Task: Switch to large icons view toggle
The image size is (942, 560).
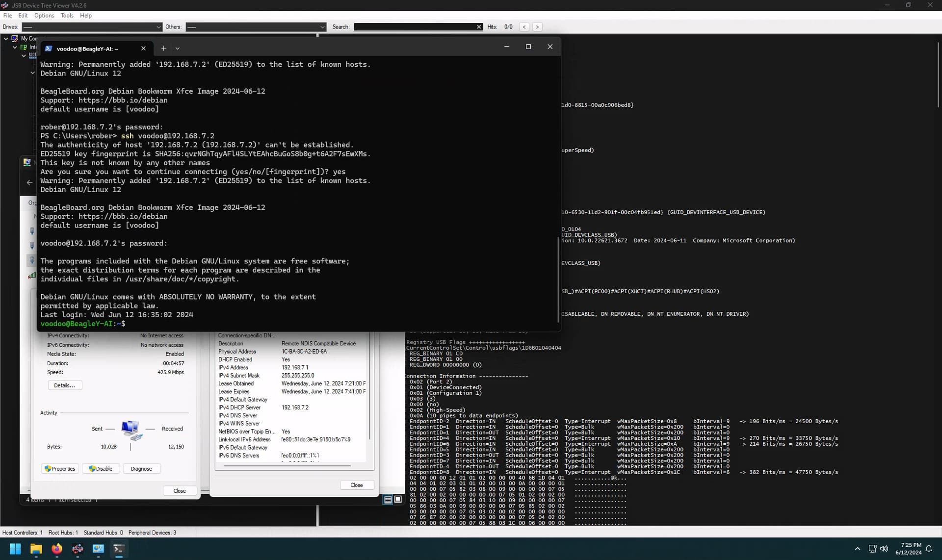Action: [x=398, y=499]
